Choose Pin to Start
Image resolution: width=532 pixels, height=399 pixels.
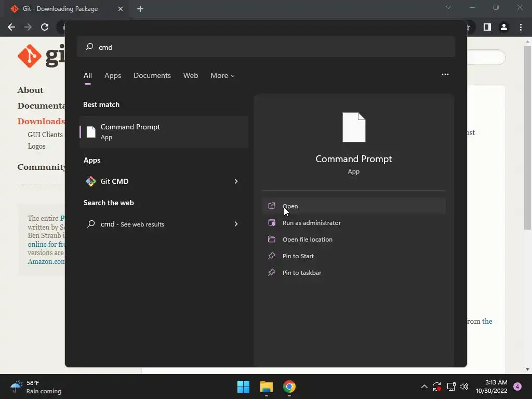click(354, 256)
